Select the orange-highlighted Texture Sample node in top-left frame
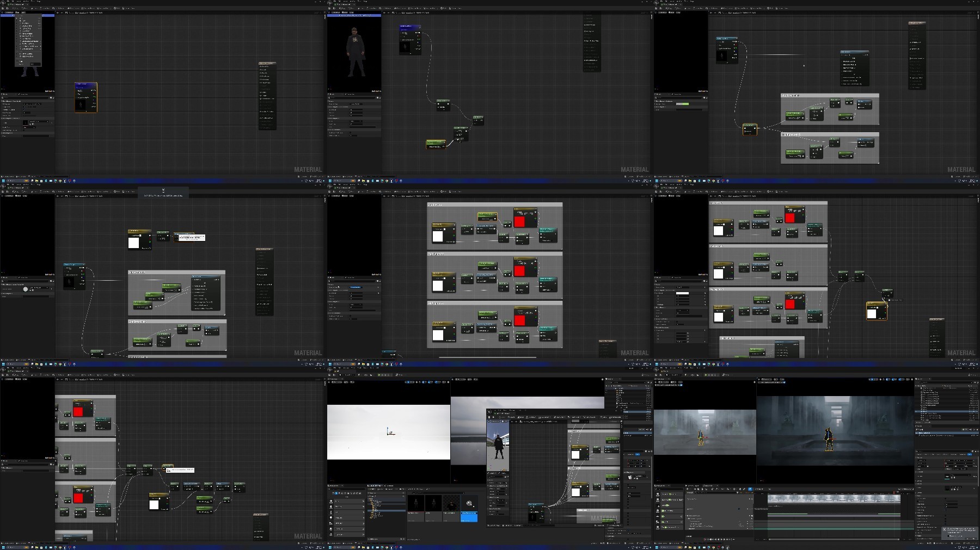Viewport: 980px width, 550px height. tap(86, 97)
